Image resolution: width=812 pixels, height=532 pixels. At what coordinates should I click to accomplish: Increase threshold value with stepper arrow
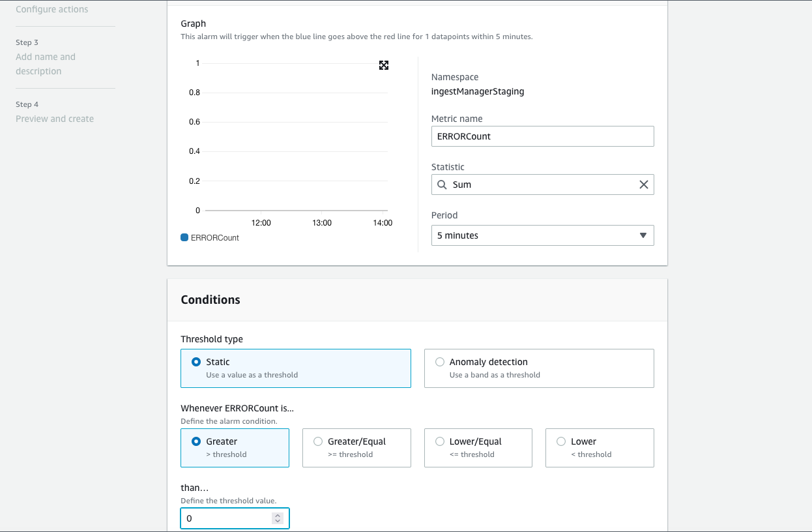pos(278,515)
